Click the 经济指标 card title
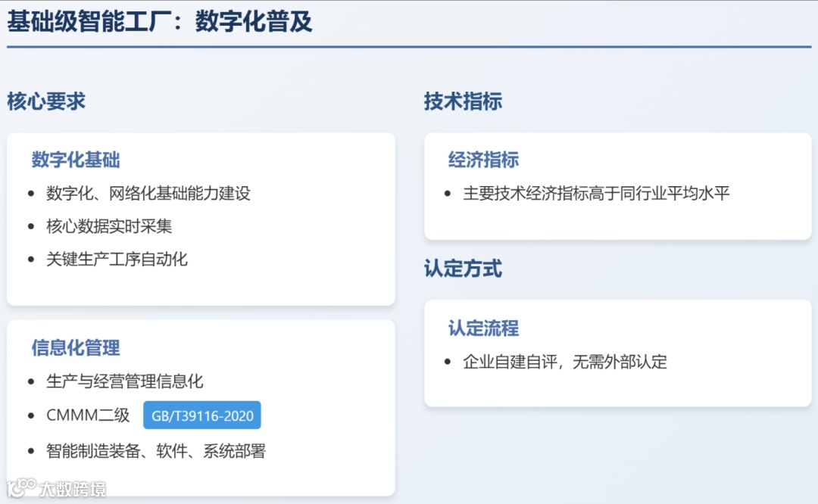Viewport: 818px width, 504px height. [483, 160]
